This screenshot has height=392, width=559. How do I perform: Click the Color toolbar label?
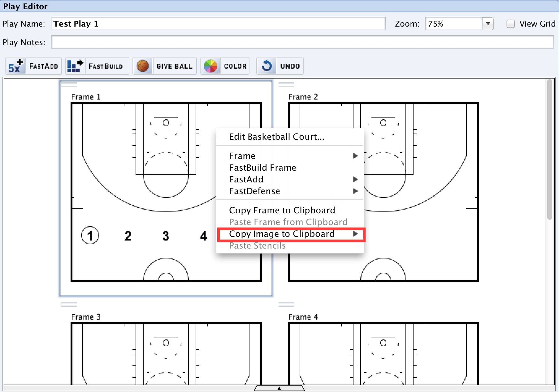click(x=235, y=66)
